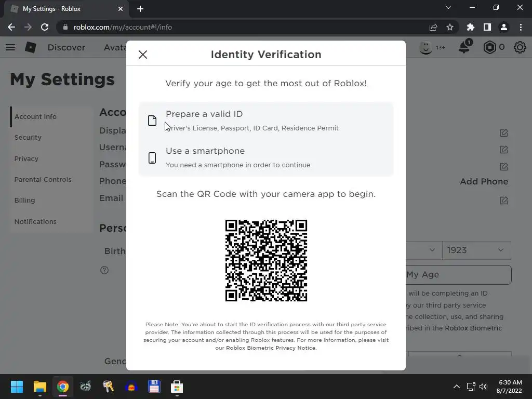Open birth year dropdown showing 1923
Image resolution: width=532 pixels, height=399 pixels.
coord(477,250)
